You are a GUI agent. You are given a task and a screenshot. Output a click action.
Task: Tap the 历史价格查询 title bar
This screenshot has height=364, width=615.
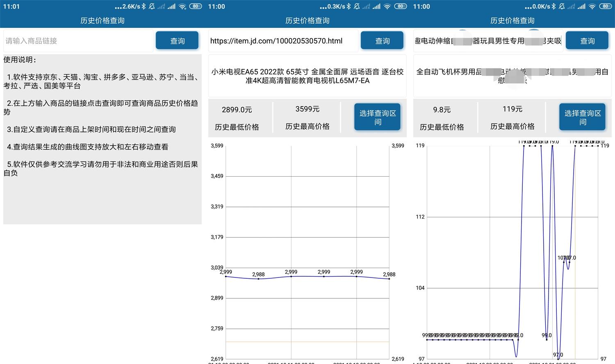(x=102, y=20)
